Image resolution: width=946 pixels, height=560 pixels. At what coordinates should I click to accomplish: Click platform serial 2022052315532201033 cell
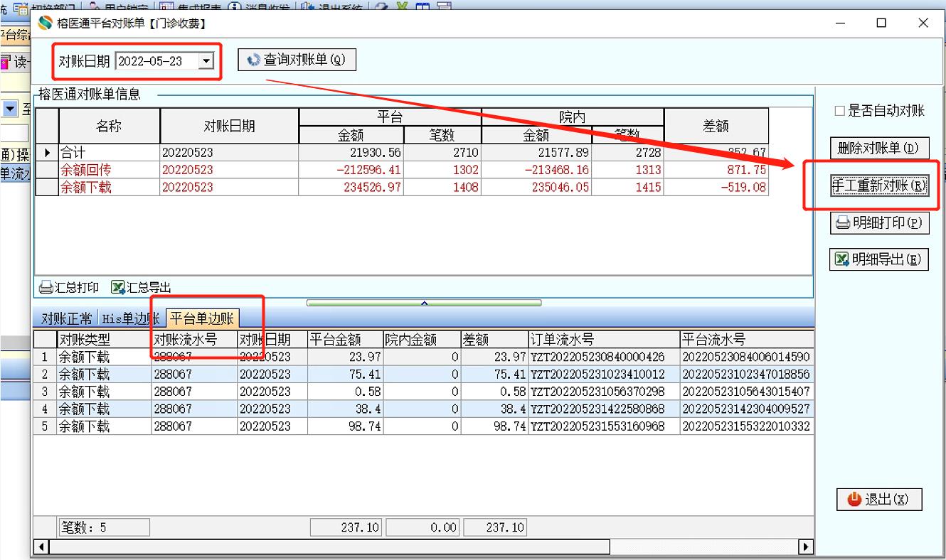pos(746,426)
